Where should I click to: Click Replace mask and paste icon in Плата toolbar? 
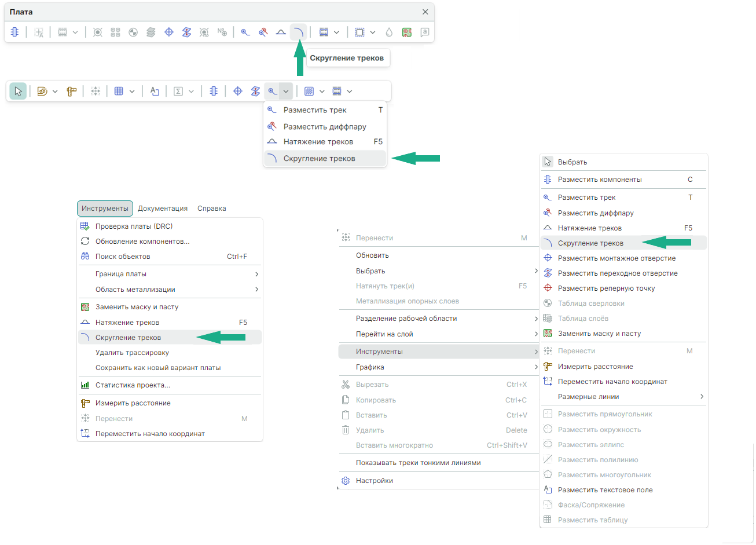tap(407, 32)
